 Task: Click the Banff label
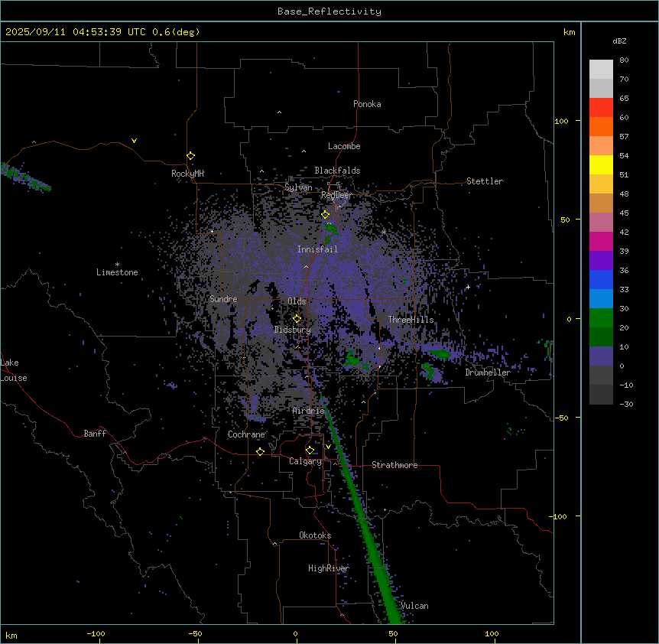pyautogui.click(x=95, y=434)
